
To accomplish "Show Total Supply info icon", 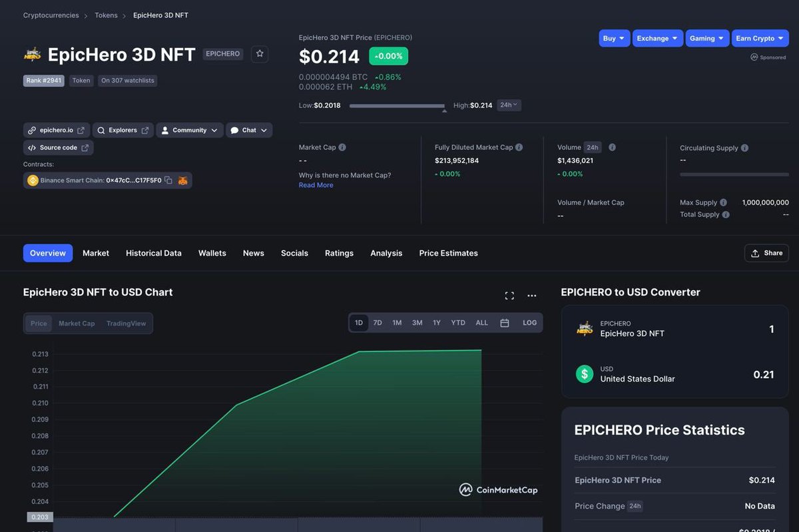I will click(726, 214).
